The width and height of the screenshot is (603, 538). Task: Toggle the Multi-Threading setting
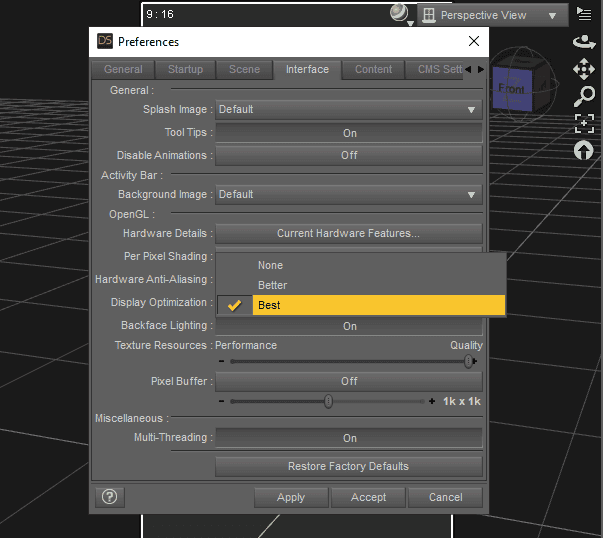coord(349,438)
